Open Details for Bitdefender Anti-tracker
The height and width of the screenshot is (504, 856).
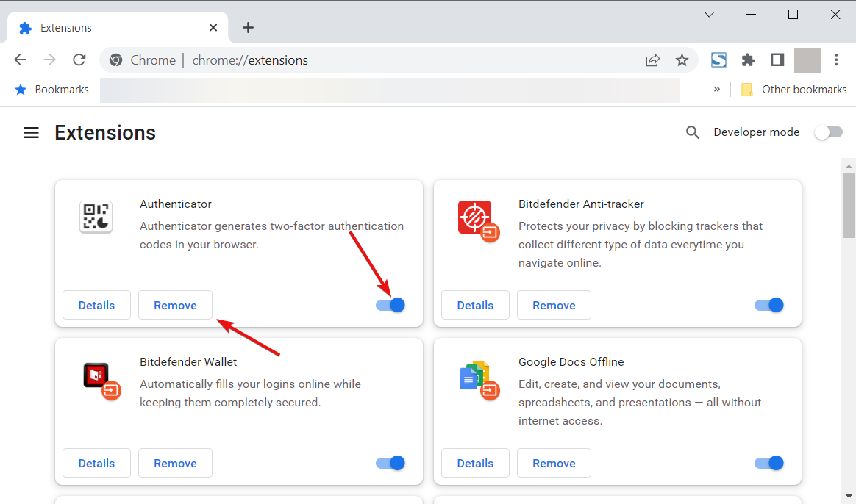tap(476, 305)
